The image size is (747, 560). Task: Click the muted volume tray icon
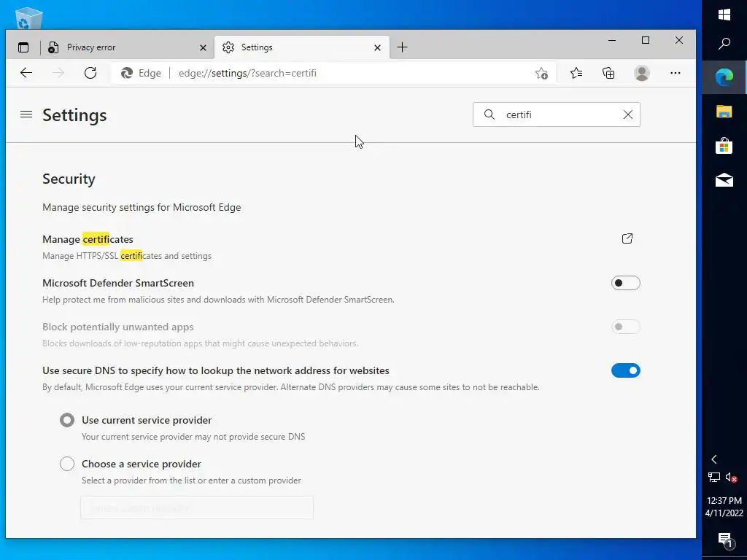pos(732,477)
